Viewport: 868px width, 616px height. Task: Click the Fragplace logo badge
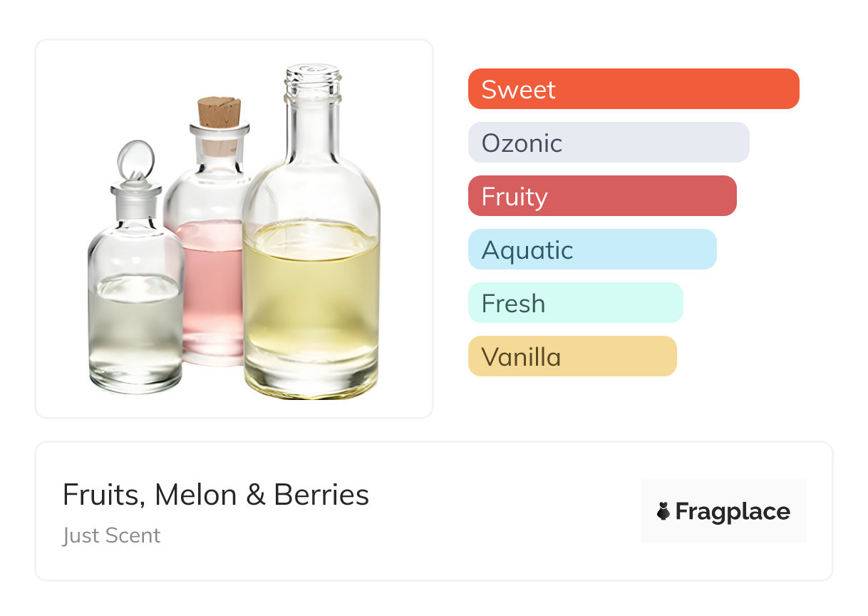coord(723,511)
